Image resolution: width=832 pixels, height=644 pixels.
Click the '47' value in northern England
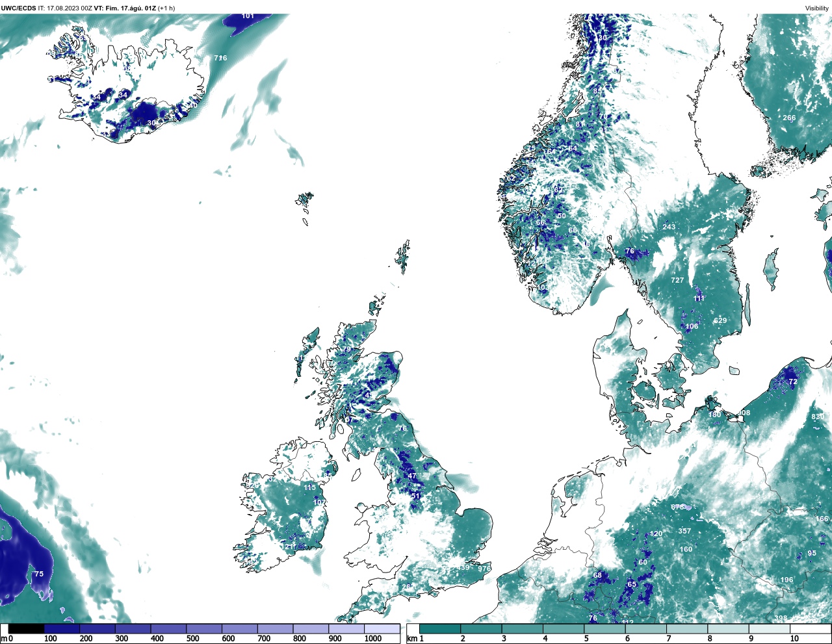[412, 476]
